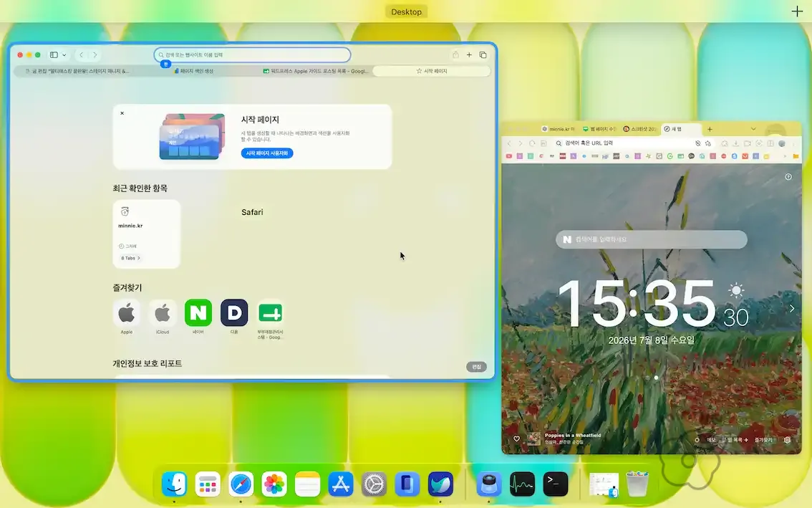Click the 시작 페이지 사용자화 button

(x=266, y=153)
